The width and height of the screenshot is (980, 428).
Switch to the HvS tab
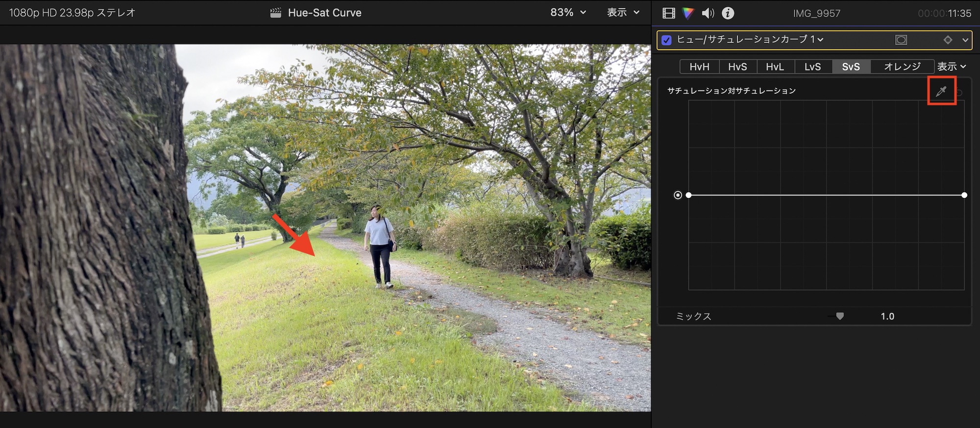click(x=737, y=67)
